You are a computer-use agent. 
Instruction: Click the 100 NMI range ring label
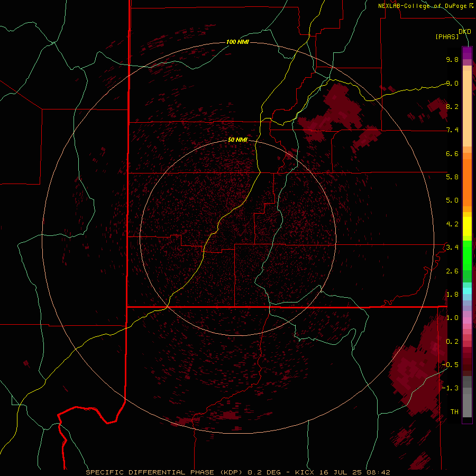[237, 42]
